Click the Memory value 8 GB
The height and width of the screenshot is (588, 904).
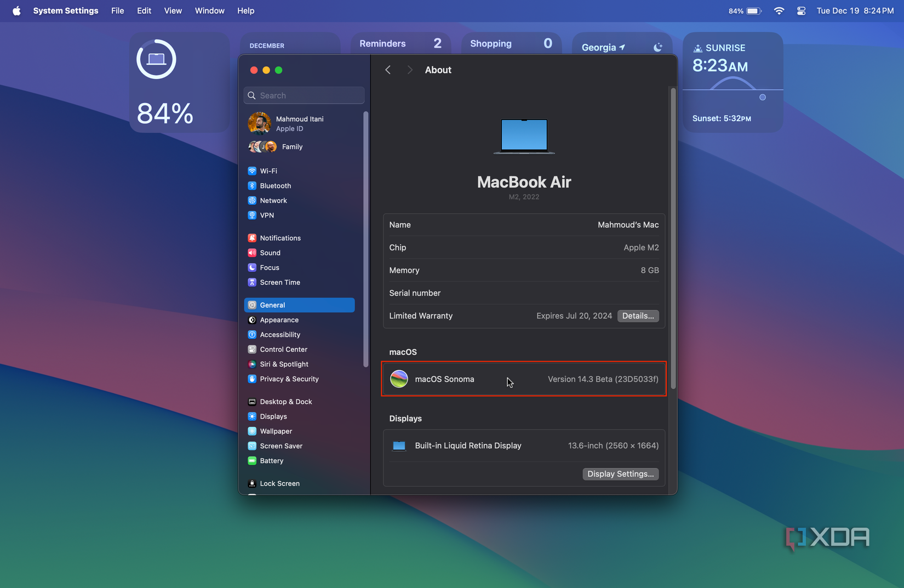coord(650,270)
